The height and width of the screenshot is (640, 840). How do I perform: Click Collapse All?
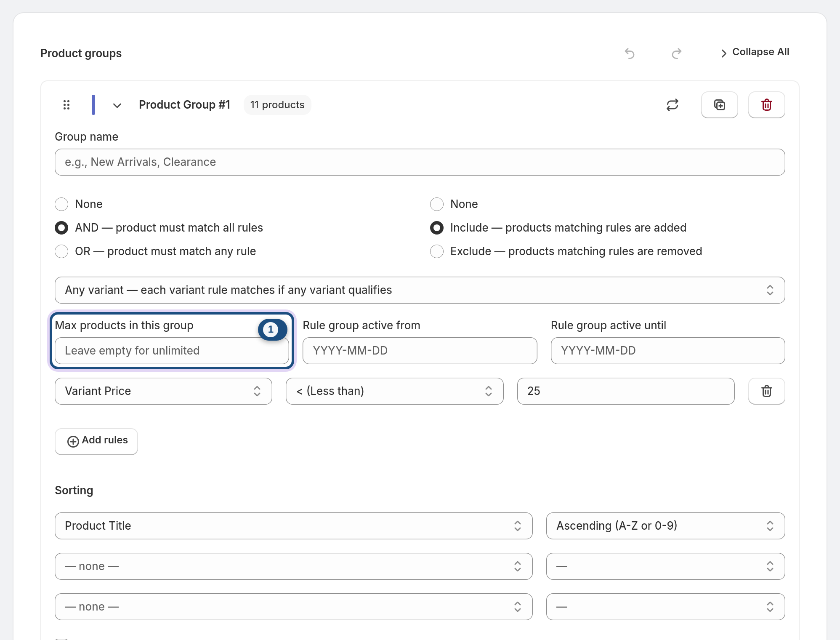point(755,52)
